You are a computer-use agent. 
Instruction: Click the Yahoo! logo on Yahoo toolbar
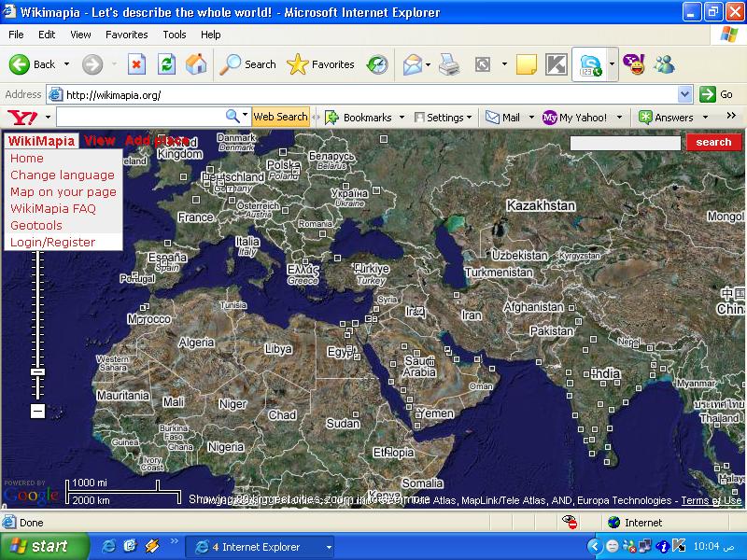(22, 118)
